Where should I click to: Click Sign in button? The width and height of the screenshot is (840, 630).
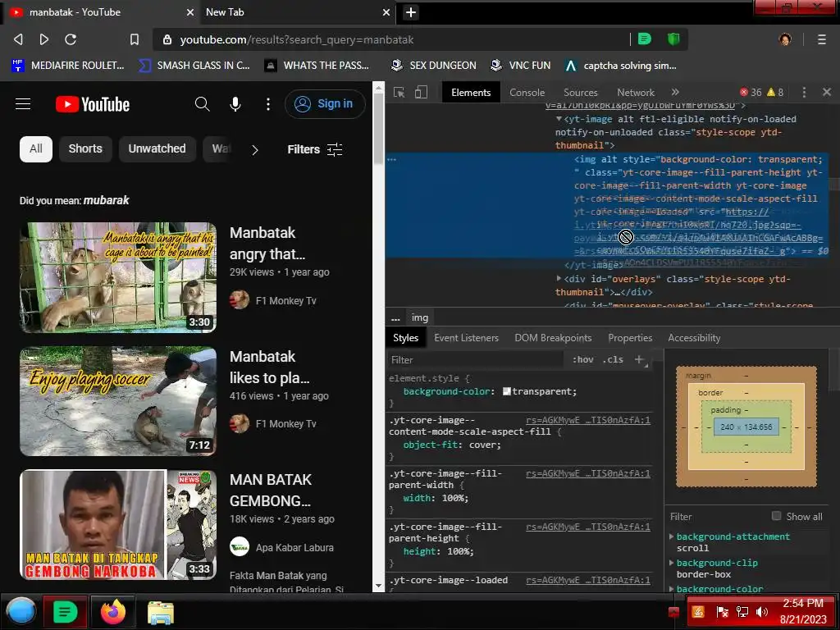pyautogui.click(x=325, y=104)
